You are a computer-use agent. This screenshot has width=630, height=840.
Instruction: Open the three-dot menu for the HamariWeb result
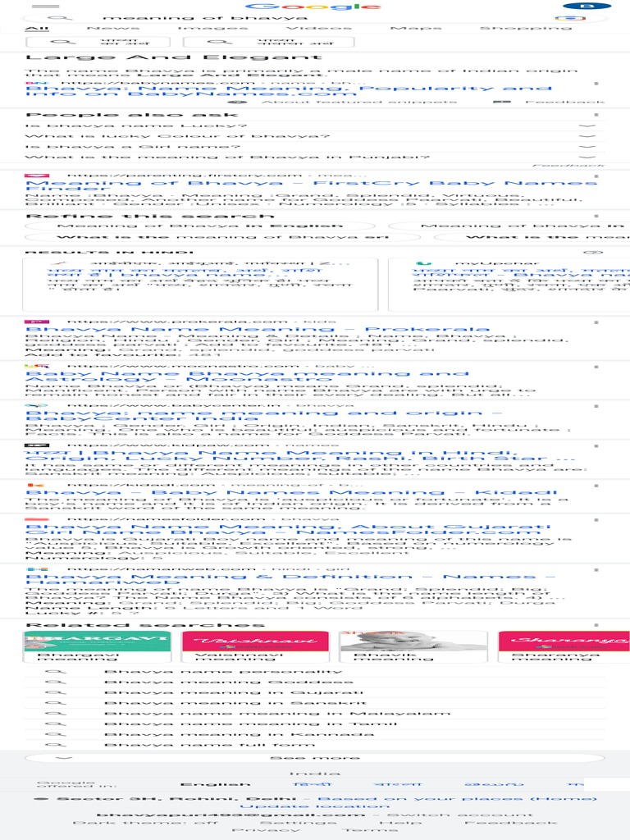pos(596,569)
